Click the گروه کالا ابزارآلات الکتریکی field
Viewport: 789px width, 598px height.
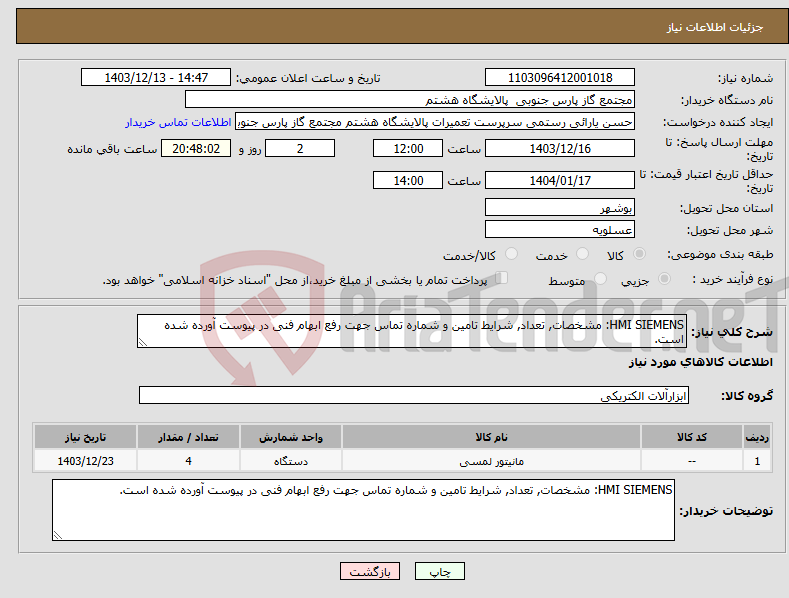pos(414,395)
